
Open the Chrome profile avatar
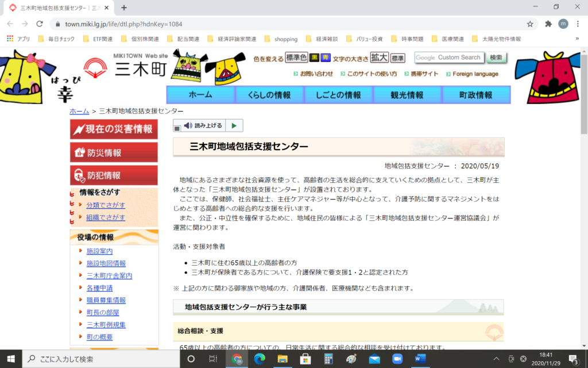coord(563,24)
